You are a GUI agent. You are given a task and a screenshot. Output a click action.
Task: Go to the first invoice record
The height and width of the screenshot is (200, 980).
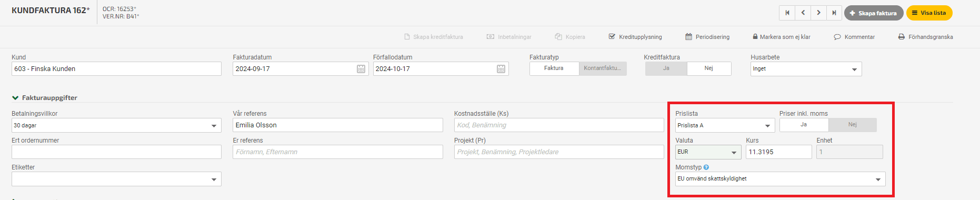tap(787, 13)
